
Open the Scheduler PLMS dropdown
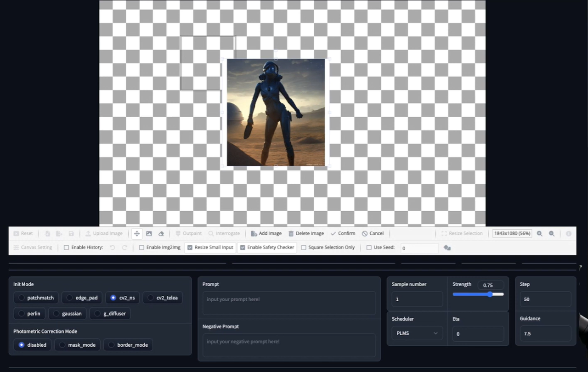tap(417, 333)
